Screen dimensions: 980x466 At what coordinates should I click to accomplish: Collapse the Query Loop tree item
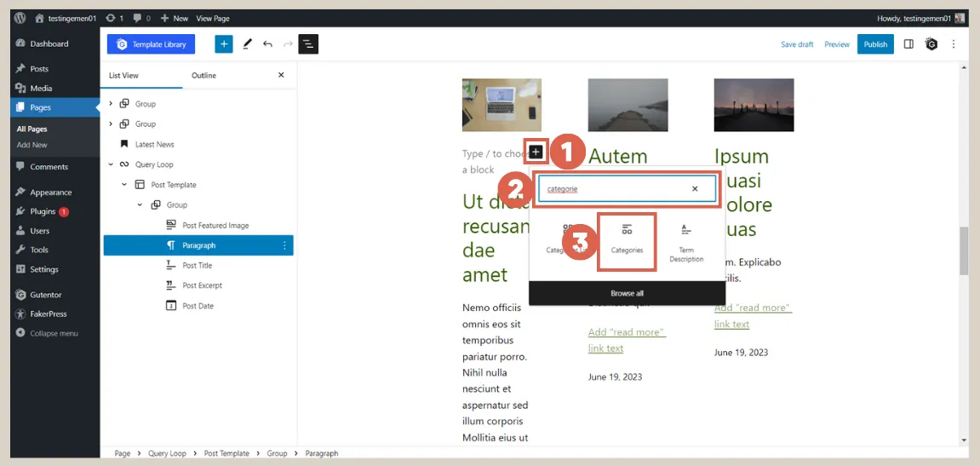[111, 164]
